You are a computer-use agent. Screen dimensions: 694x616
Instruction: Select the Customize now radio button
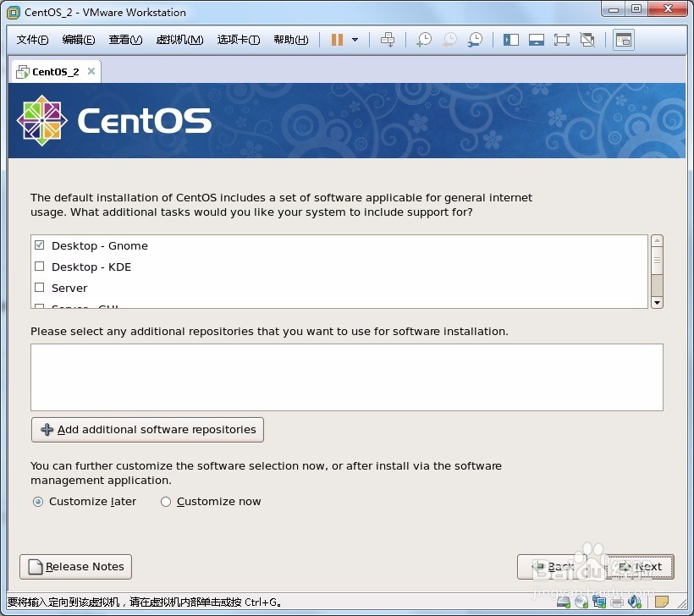tap(166, 502)
